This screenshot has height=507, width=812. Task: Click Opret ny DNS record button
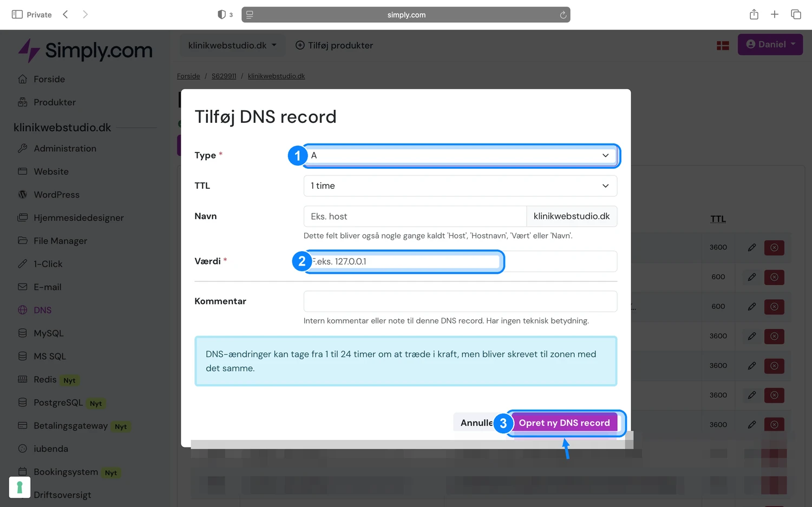(564, 423)
